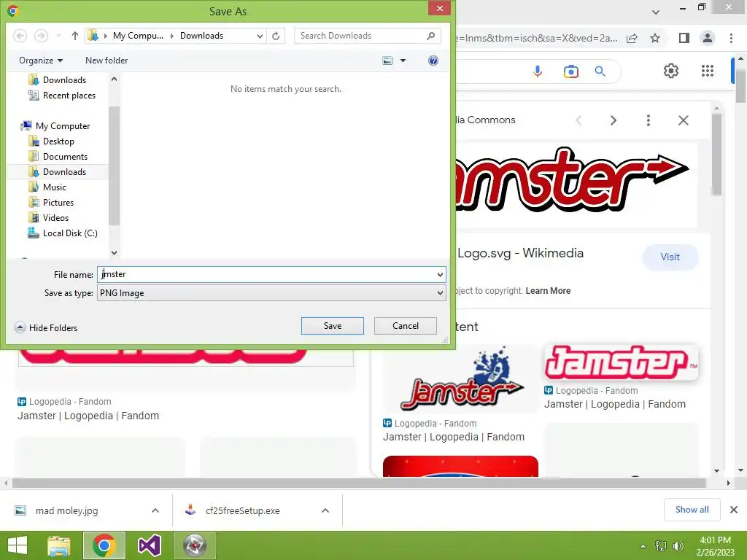Expand address bar path dropdown
The height and width of the screenshot is (560, 747).
(x=260, y=36)
